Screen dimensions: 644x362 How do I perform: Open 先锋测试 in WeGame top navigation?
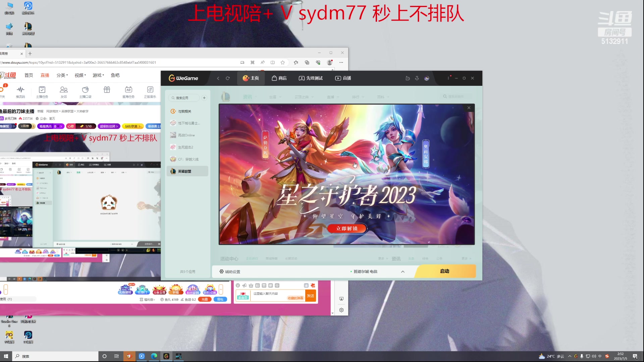310,78
